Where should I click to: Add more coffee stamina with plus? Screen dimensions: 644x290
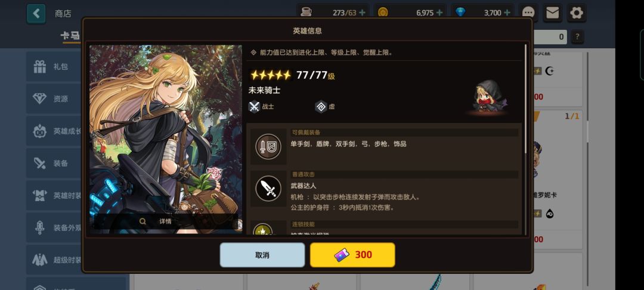click(363, 13)
